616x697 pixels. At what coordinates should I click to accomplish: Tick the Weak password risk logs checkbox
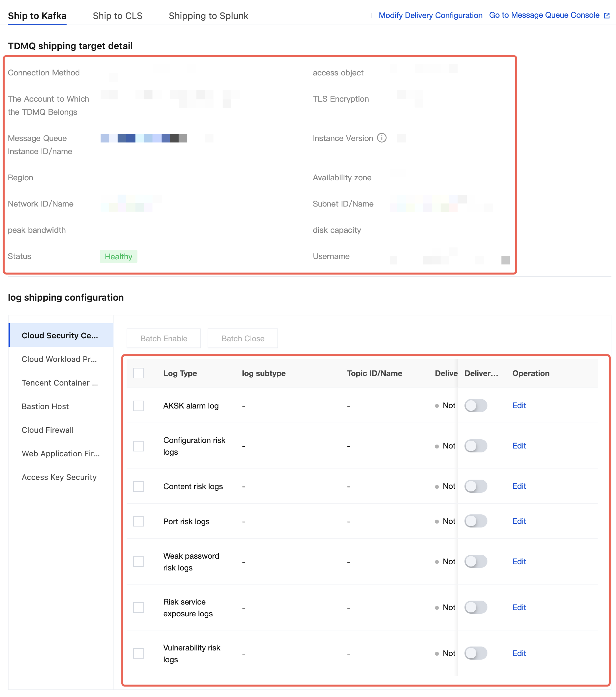click(x=138, y=561)
